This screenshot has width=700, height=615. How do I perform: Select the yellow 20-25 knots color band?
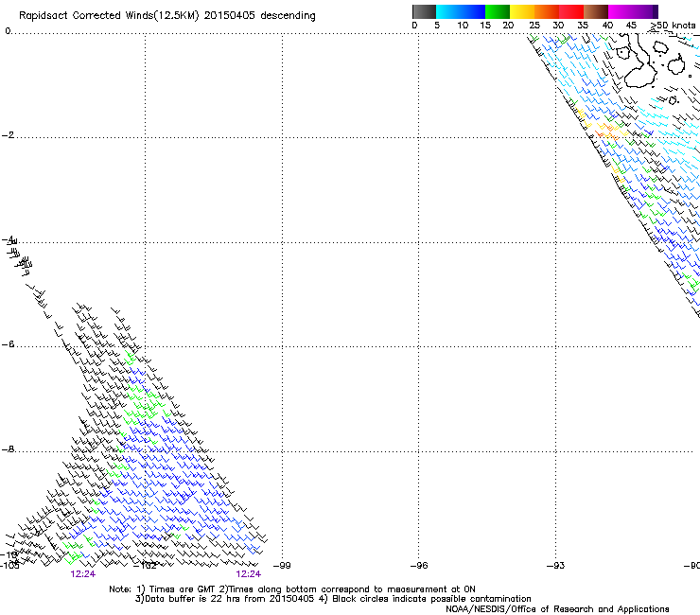(x=522, y=11)
